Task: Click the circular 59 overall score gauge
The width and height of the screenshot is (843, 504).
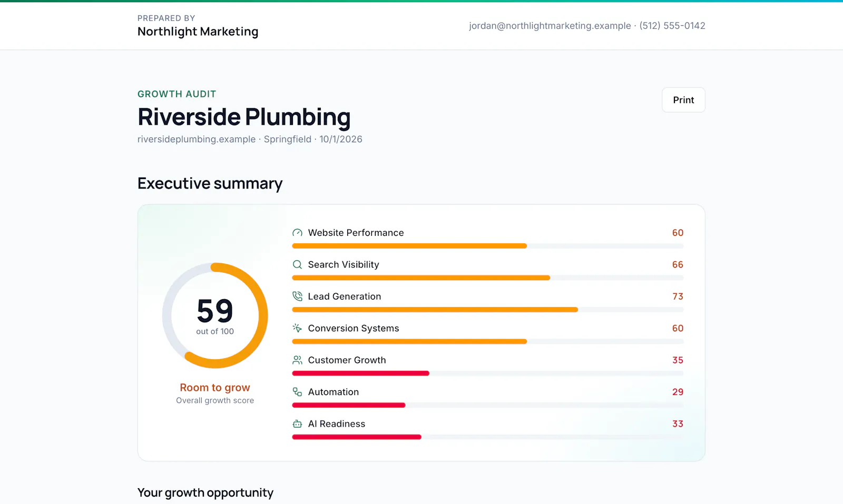Action: (215, 315)
